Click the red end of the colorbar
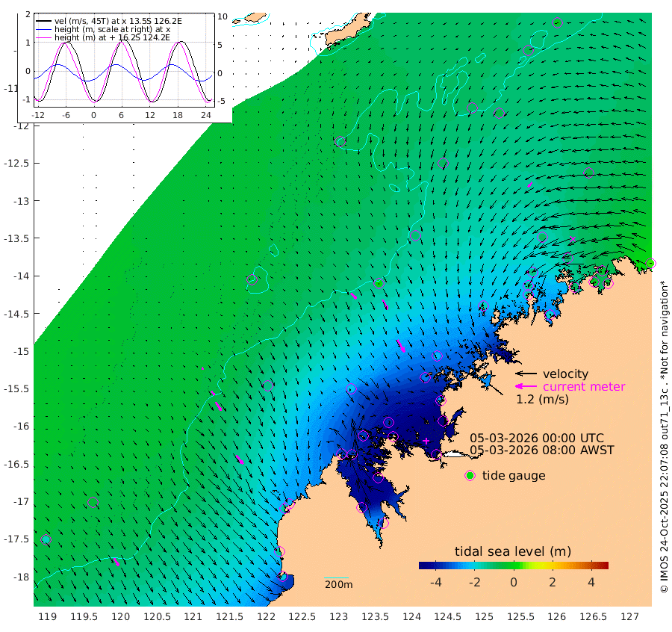This screenshot has height=632, width=672. click(x=603, y=566)
